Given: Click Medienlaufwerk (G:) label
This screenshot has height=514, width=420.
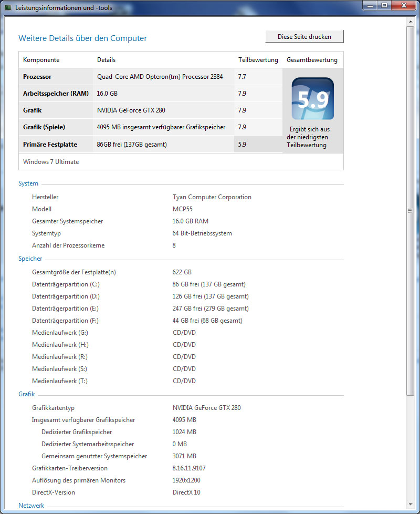Looking at the screenshot, I should click(60, 333).
